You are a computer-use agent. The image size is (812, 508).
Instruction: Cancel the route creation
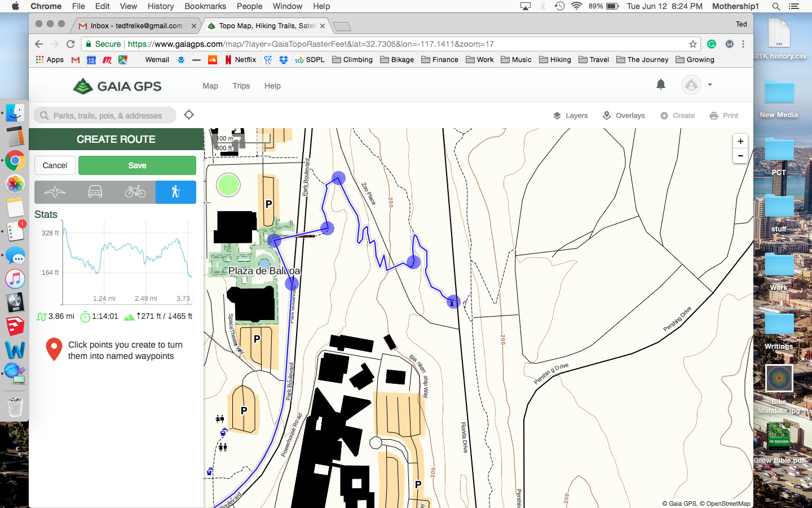click(55, 165)
